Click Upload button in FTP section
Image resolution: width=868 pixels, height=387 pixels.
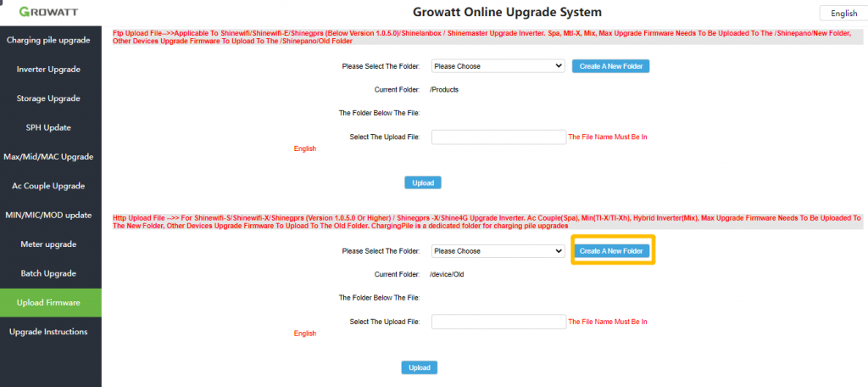pos(423,182)
